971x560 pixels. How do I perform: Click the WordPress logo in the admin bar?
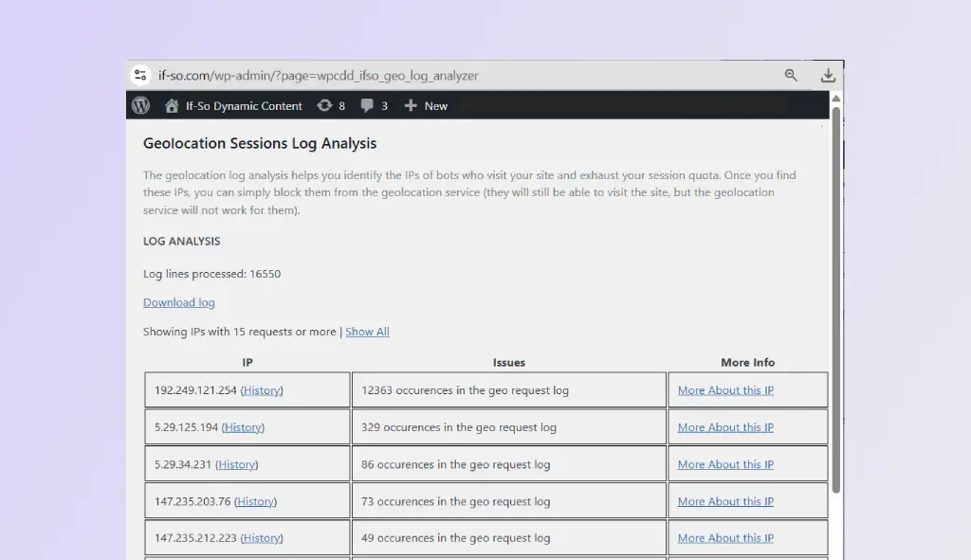coord(140,105)
